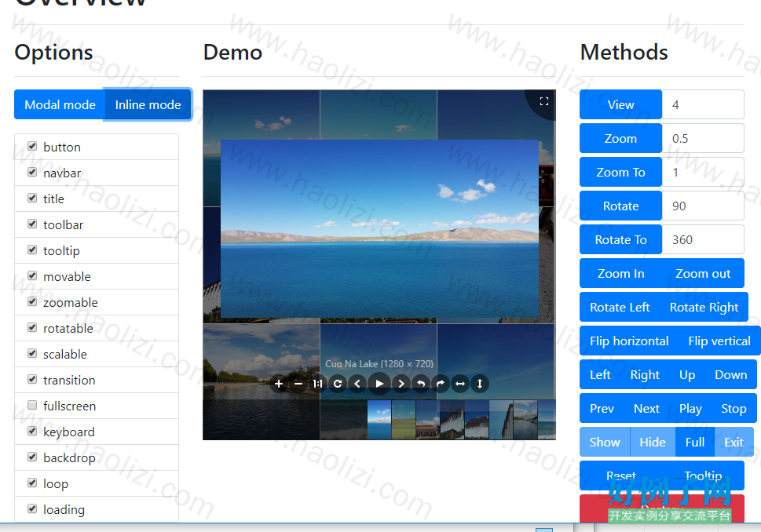Select the active blue lake thumbnail in navbar

point(379,420)
